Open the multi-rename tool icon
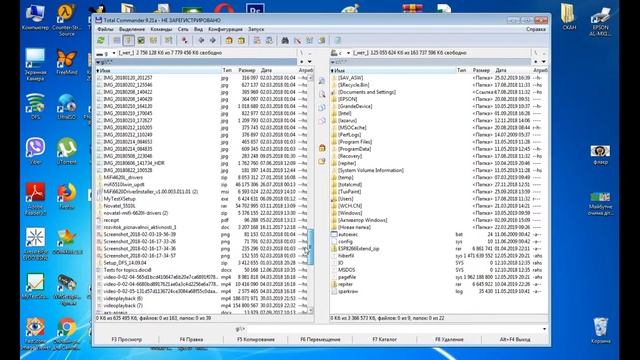The image size is (640, 360). tap(297, 40)
